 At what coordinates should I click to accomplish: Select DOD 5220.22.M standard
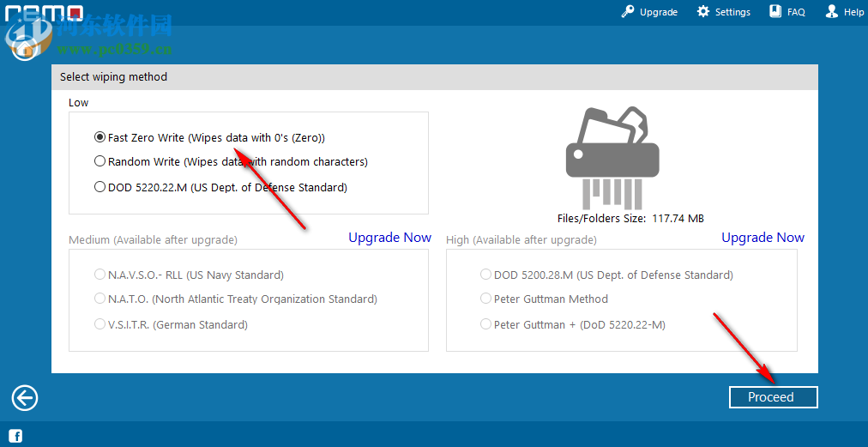click(x=221, y=187)
